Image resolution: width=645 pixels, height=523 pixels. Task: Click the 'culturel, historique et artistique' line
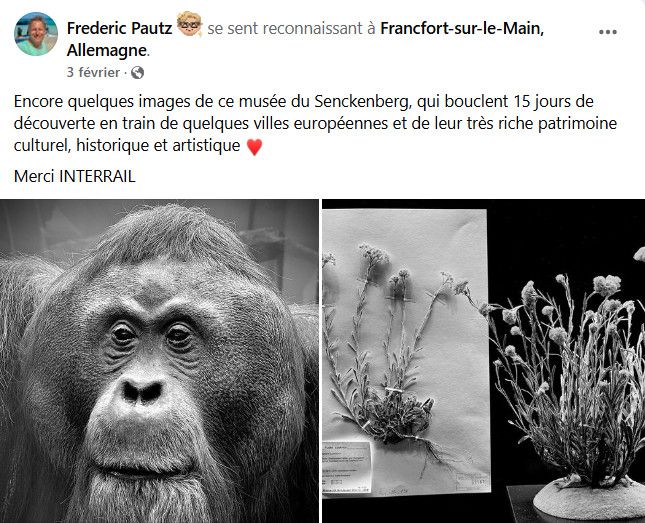click(127, 145)
